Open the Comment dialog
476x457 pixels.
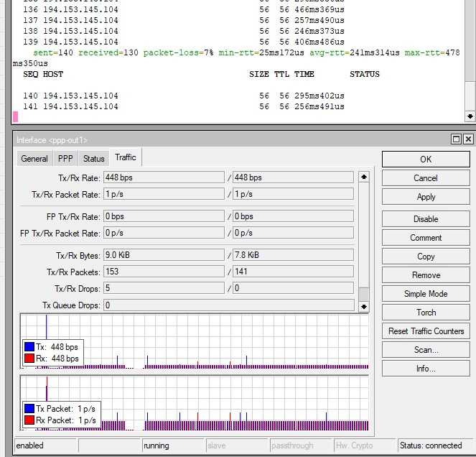(x=426, y=238)
